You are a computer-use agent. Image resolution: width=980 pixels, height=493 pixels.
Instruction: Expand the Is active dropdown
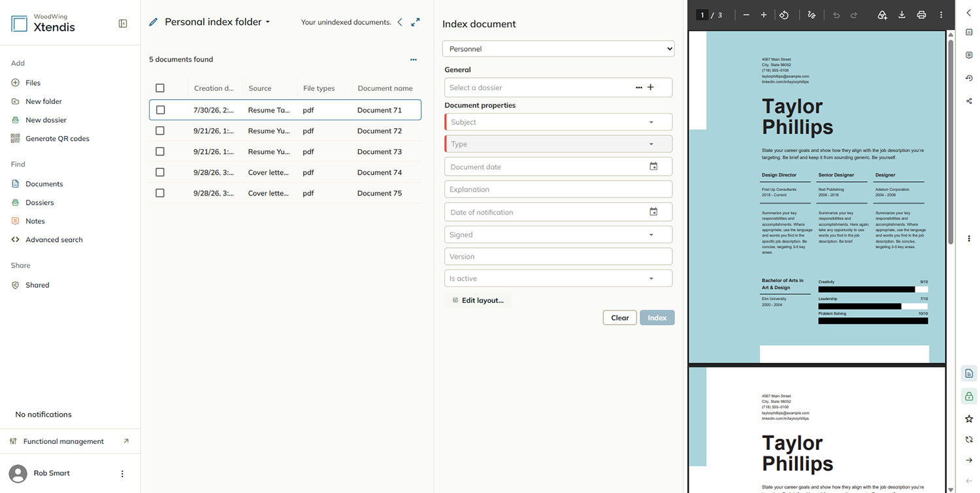tap(559, 278)
